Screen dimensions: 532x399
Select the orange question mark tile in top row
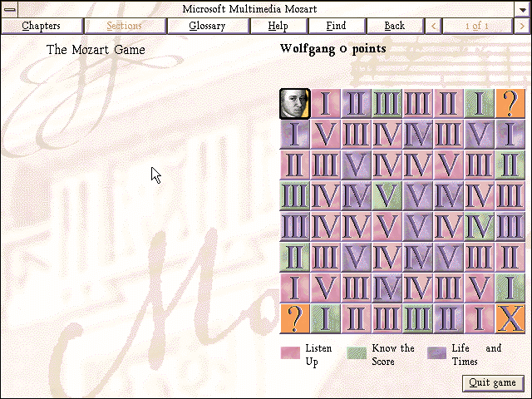(510, 104)
